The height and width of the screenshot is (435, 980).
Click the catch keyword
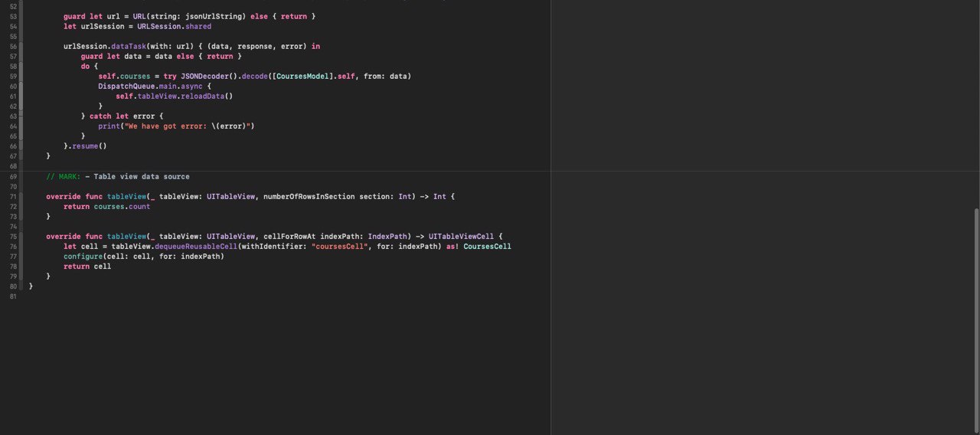coord(100,116)
